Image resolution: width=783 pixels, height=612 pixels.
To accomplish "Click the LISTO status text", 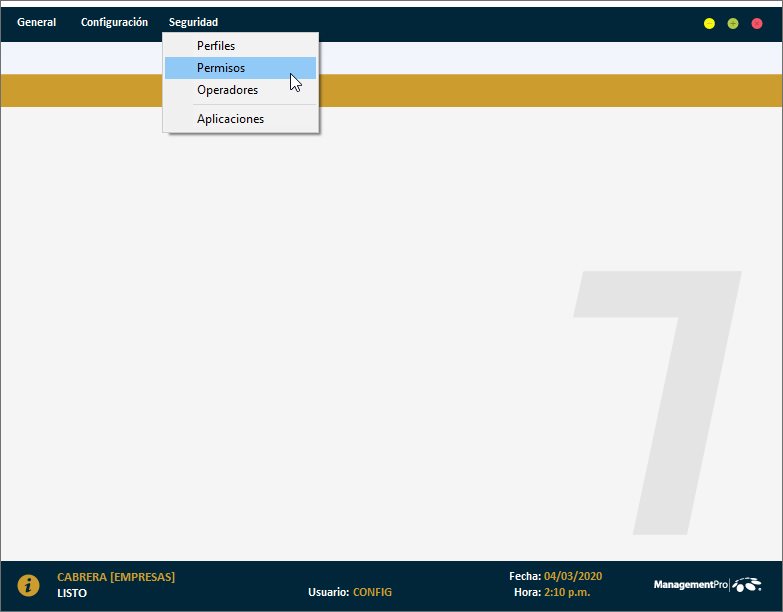I will pyautogui.click(x=72, y=593).
